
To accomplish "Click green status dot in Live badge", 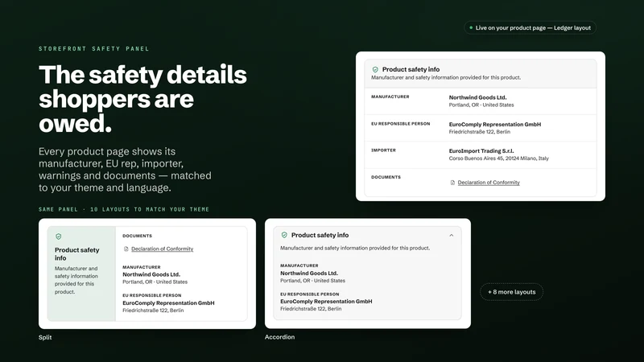I will pyautogui.click(x=471, y=28).
